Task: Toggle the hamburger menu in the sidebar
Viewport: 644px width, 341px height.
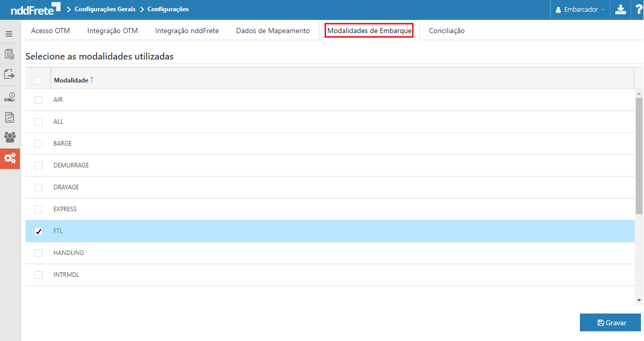Action: tap(9, 34)
